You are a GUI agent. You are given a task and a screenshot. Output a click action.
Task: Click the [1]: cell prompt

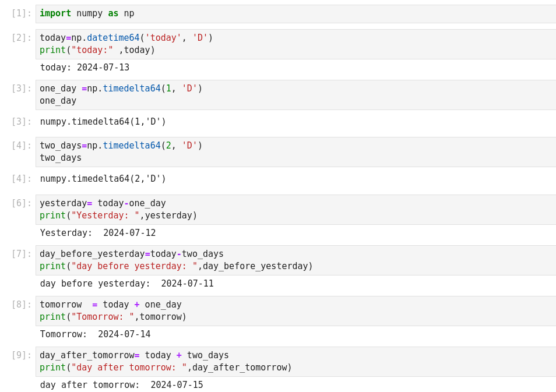(x=22, y=13)
